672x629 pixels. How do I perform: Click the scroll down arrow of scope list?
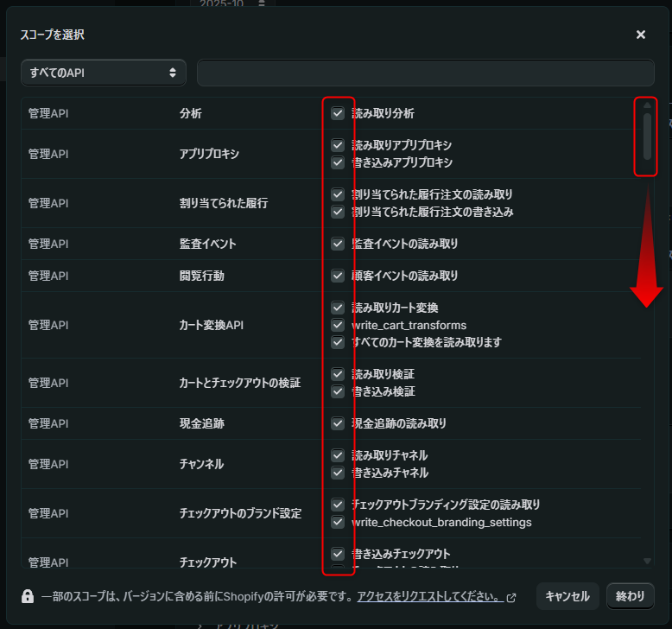point(647,561)
